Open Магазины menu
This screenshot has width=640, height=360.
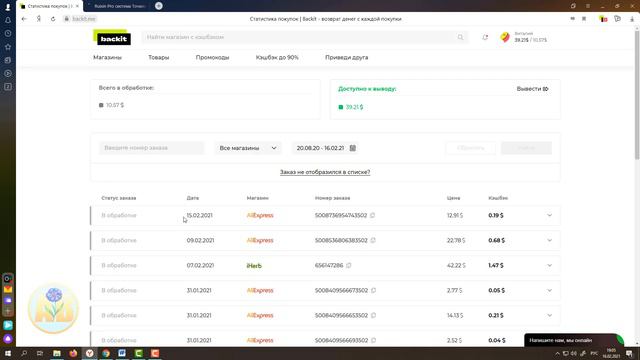coord(107,58)
